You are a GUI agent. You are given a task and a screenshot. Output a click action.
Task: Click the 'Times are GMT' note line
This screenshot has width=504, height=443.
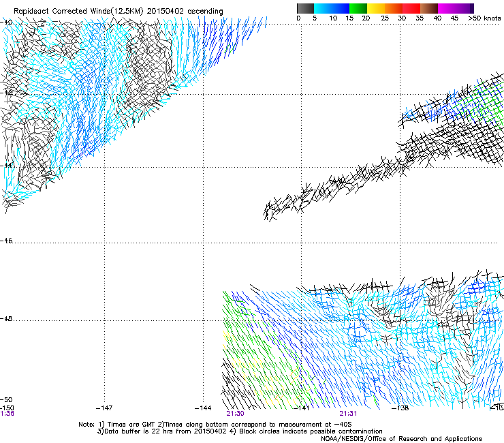pos(215,425)
